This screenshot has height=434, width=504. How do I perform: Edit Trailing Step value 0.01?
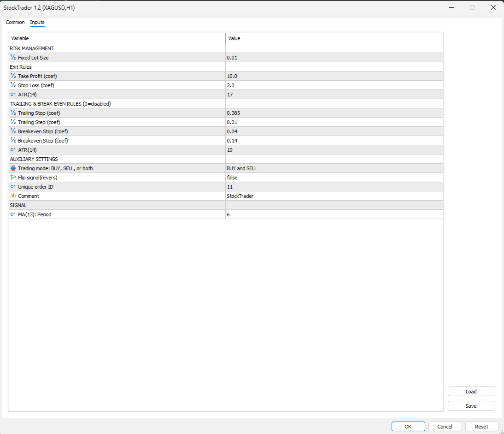pos(334,122)
